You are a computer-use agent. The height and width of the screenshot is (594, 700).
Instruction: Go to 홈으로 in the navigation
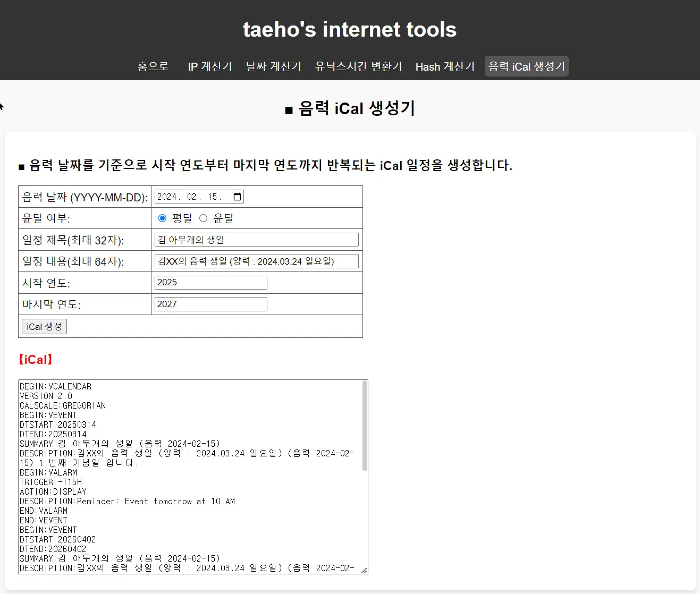point(153,66)
